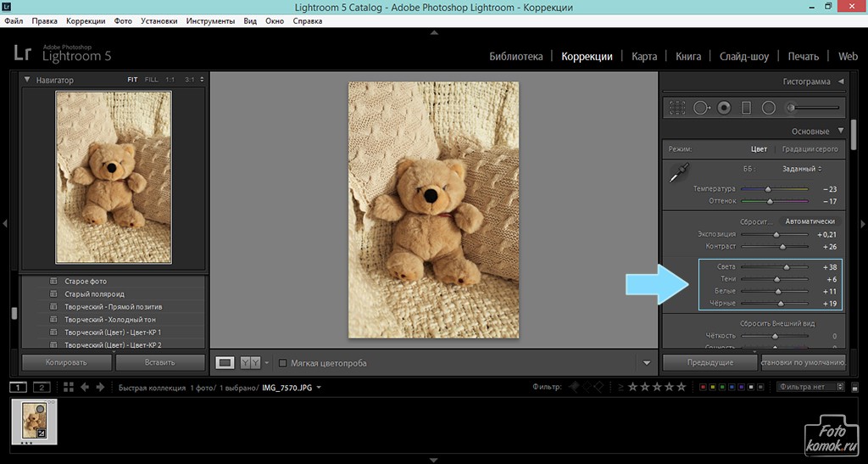Click the Экспозиция slider handle
Screen dimensions: 868x464
click(x=776, y=235)
